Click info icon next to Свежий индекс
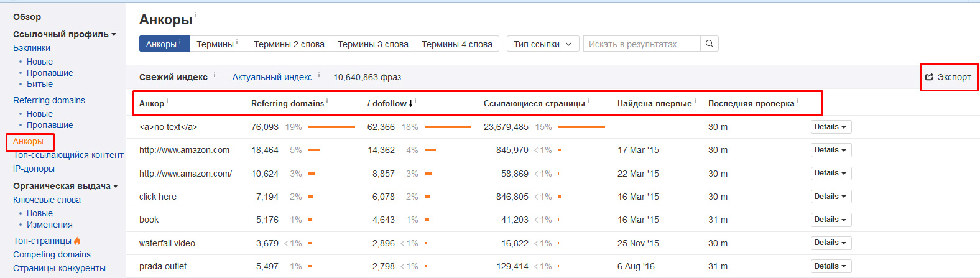Screen dimensions: 980x278 215,75
